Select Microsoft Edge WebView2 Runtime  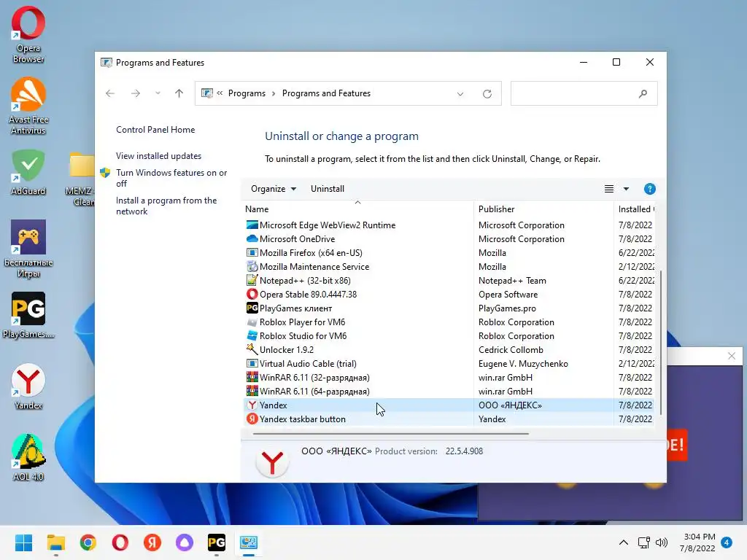(x=448, y=225)
